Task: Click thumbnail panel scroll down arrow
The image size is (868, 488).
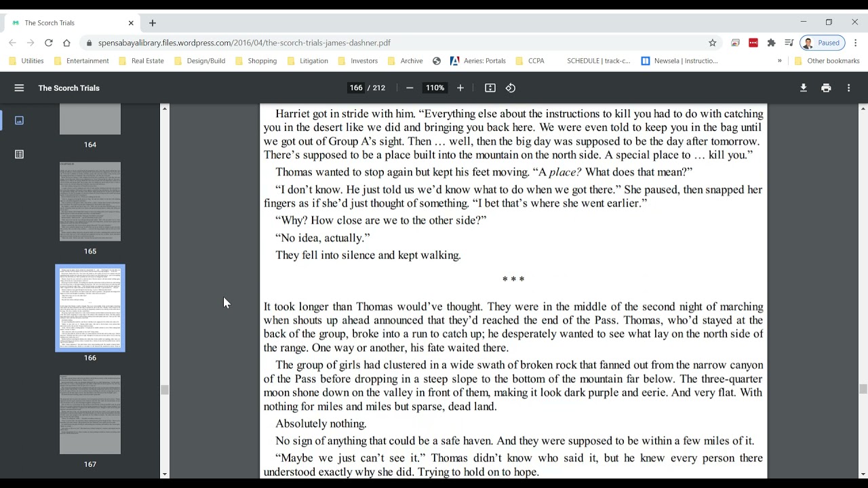Action: click(164, 474)
